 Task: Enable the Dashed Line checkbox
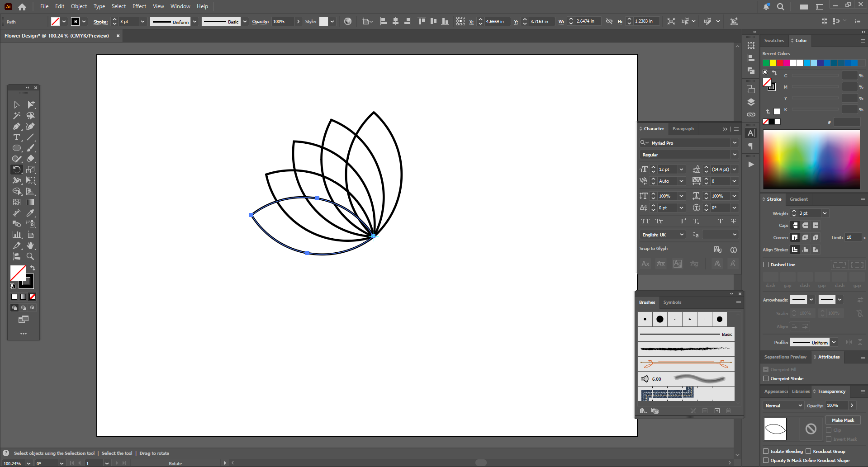pyautogui.click(x=766, y=265)
